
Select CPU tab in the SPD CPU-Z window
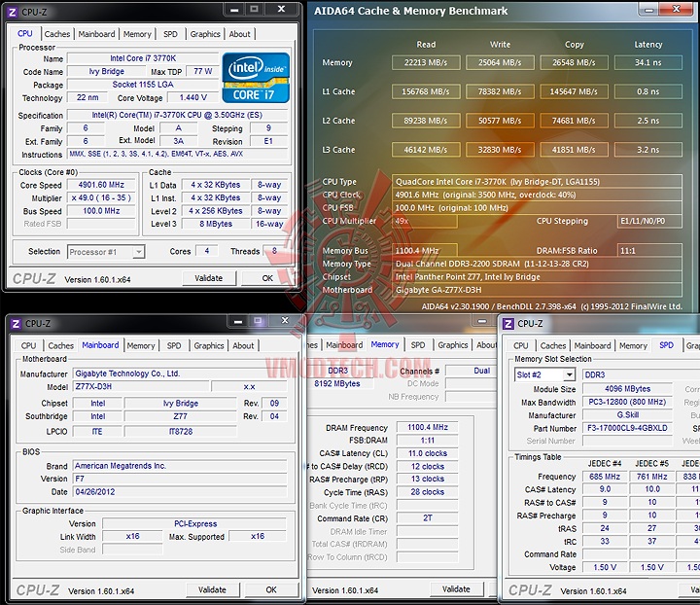(x=521, y=345)
